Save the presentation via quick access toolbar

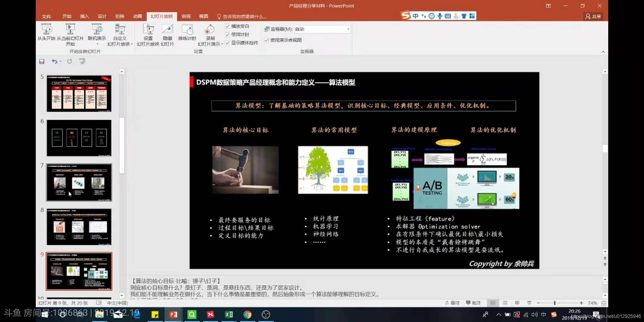pos(42,61)
